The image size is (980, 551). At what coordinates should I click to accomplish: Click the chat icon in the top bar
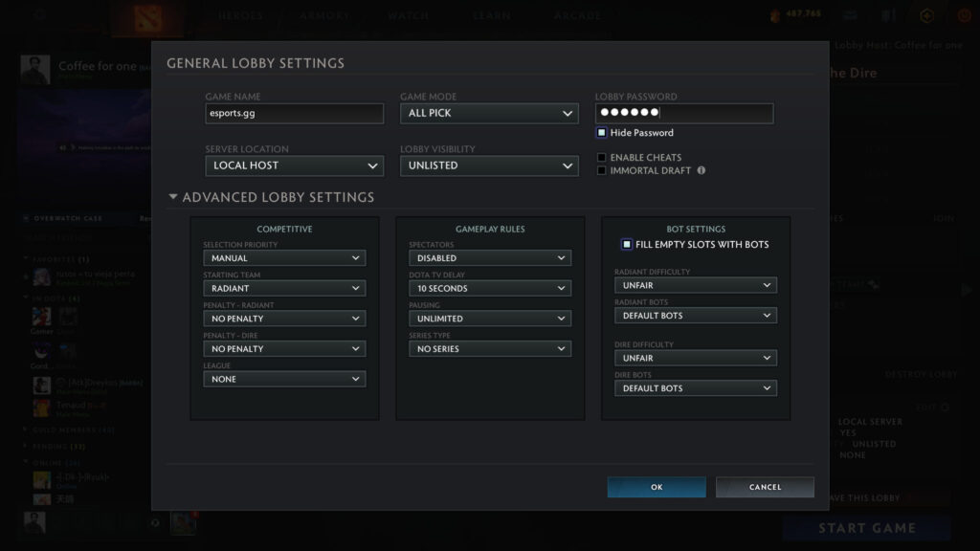pos(850,14)
